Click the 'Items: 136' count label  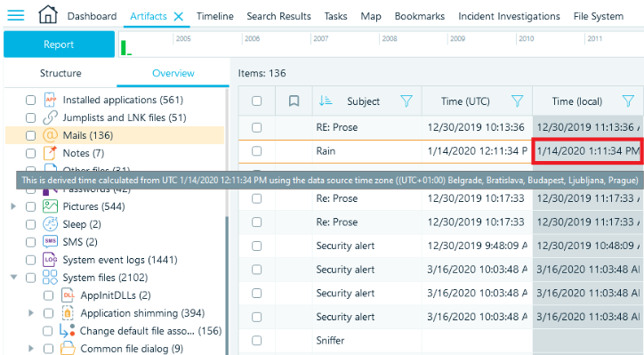coord(262,73)
